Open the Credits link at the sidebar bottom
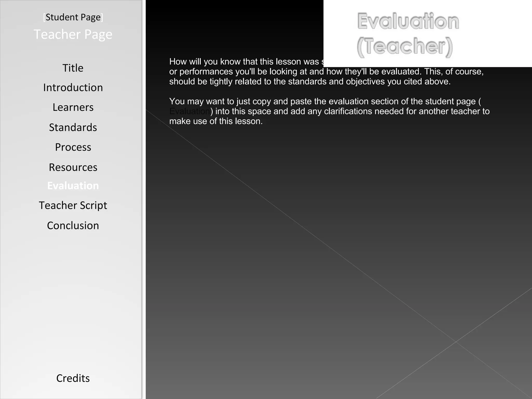The image size is (532, 399). (73, 378)
